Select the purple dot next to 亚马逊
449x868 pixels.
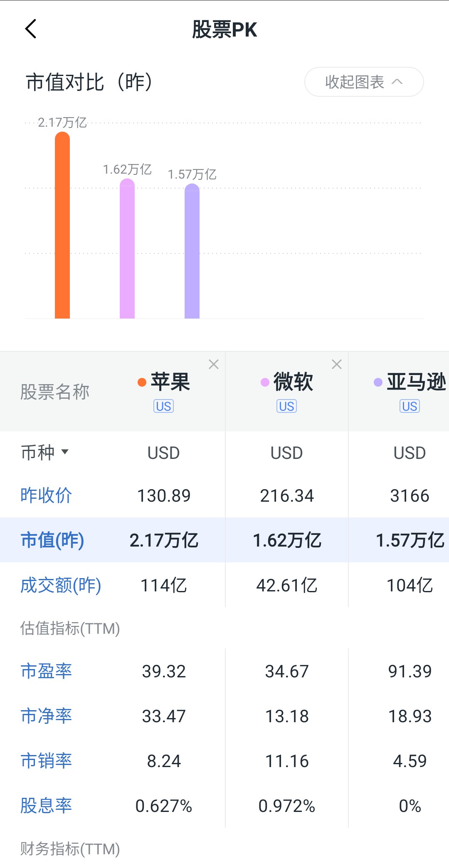tap(378, 382)
